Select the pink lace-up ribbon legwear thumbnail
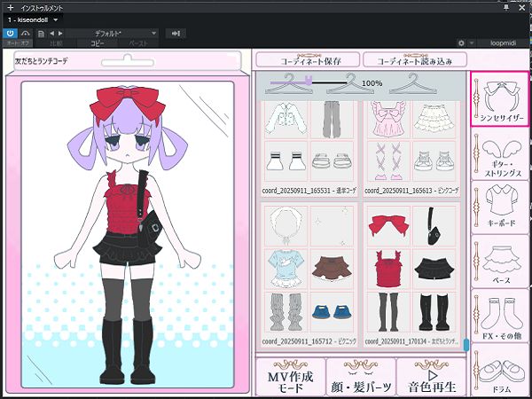The image size is (532, 399). [x=388, y=161]
